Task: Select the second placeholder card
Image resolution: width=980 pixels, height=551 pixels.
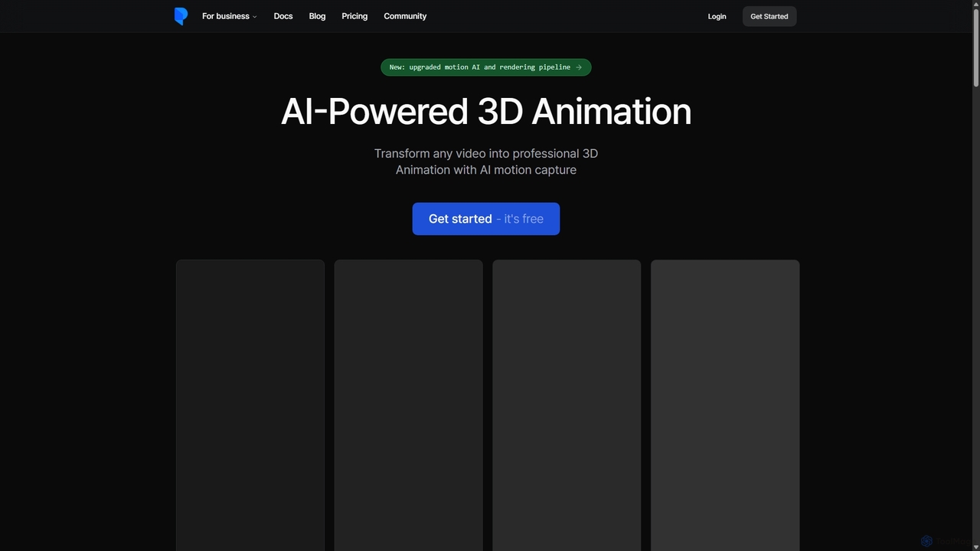Action: pos(409,406)
